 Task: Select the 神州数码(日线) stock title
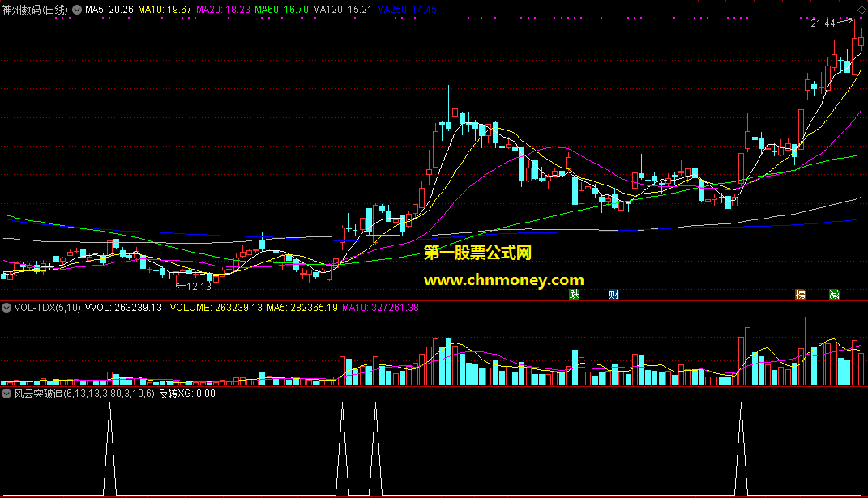pyautogui.click(x=35, y=10)
